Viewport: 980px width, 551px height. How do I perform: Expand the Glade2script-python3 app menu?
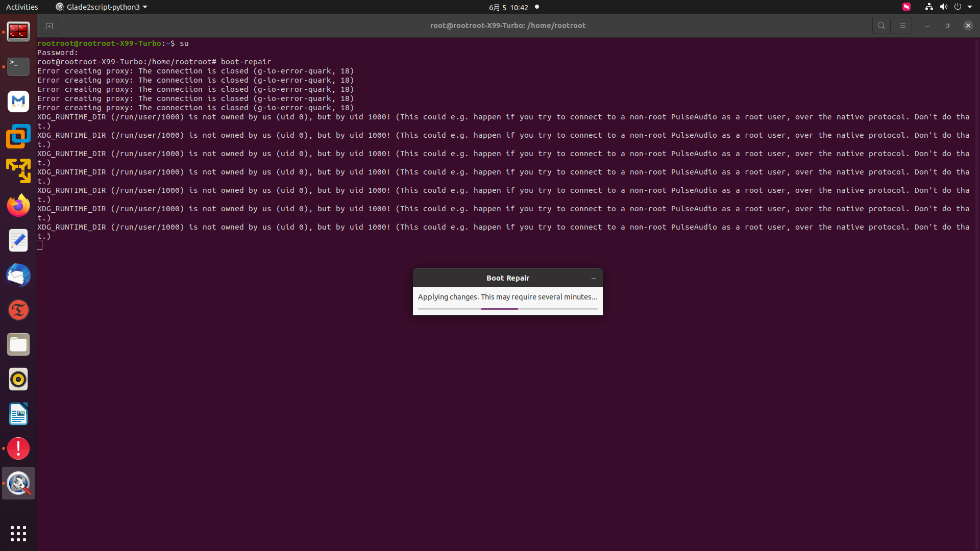(x=101, y=7)
